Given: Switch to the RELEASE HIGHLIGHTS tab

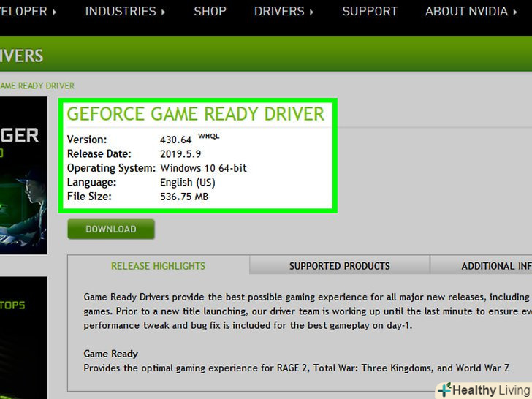Looking at the screenshot, I should (x=158, y=266).
